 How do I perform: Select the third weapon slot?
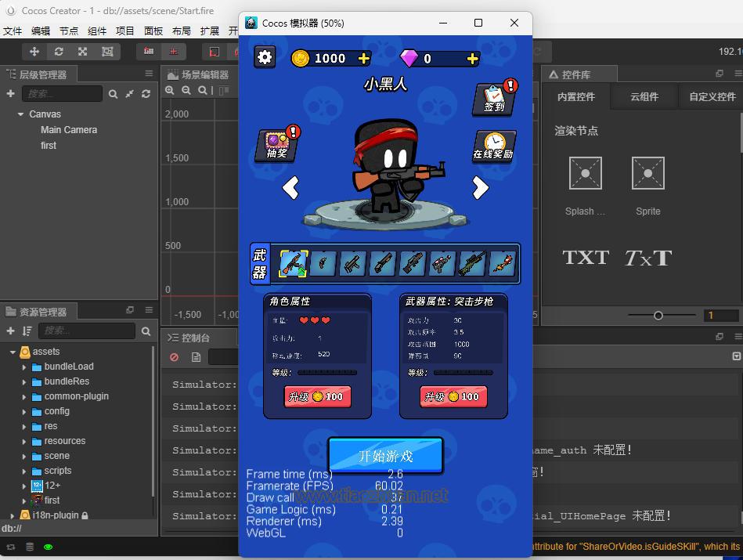pos(352,264)
